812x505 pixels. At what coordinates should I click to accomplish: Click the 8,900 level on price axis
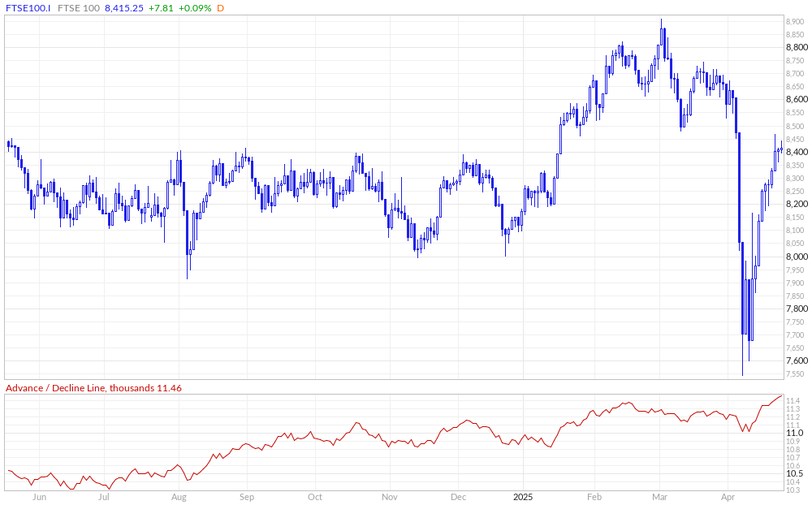point(796,22)
